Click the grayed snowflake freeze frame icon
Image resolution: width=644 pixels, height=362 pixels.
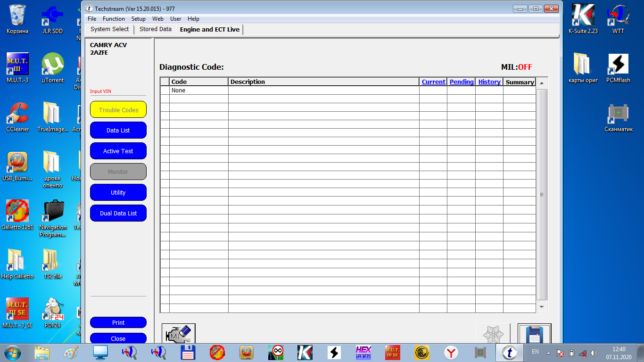click(493, 333)
